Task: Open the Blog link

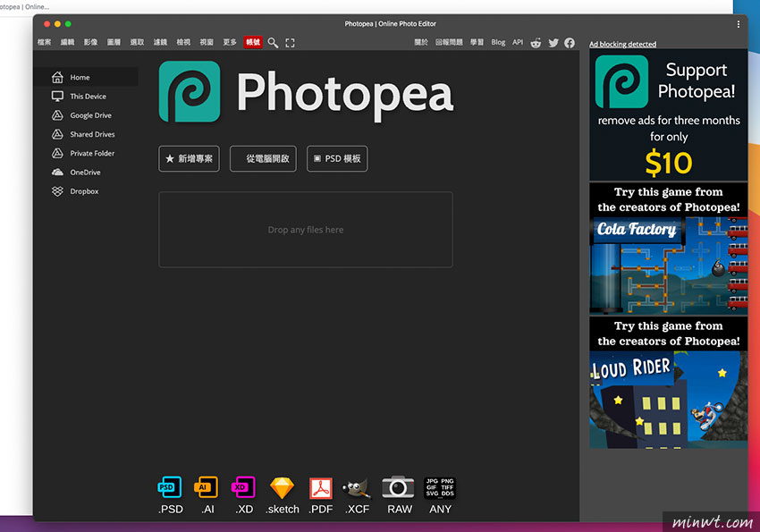Action: coord(498,42)
